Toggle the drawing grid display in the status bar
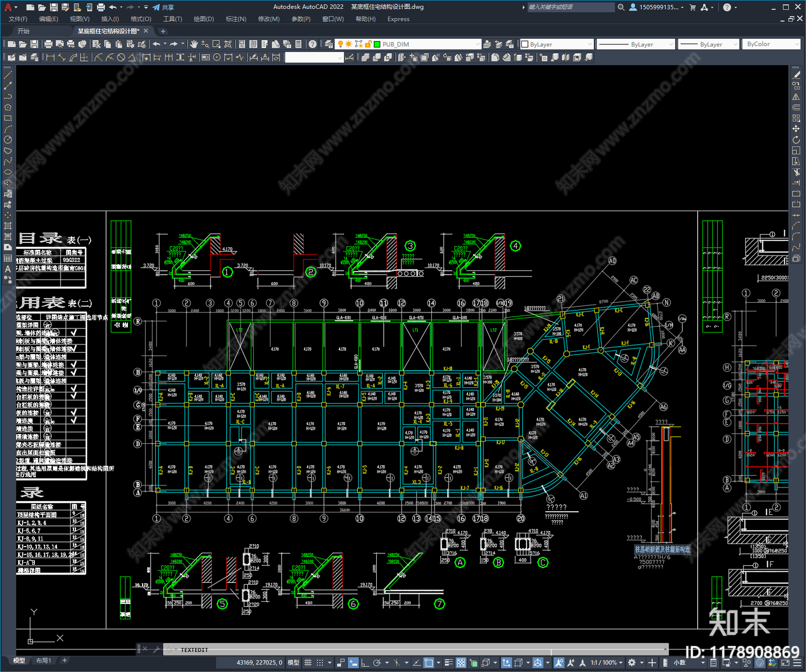 (x=308, y=662)
